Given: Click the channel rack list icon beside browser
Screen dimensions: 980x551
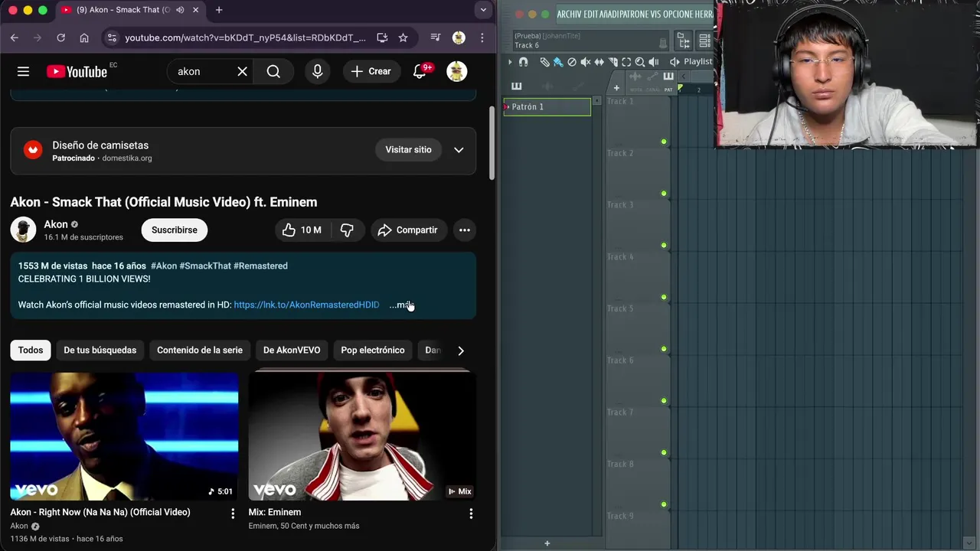Looking at the screenshot, I should point(705,41).
